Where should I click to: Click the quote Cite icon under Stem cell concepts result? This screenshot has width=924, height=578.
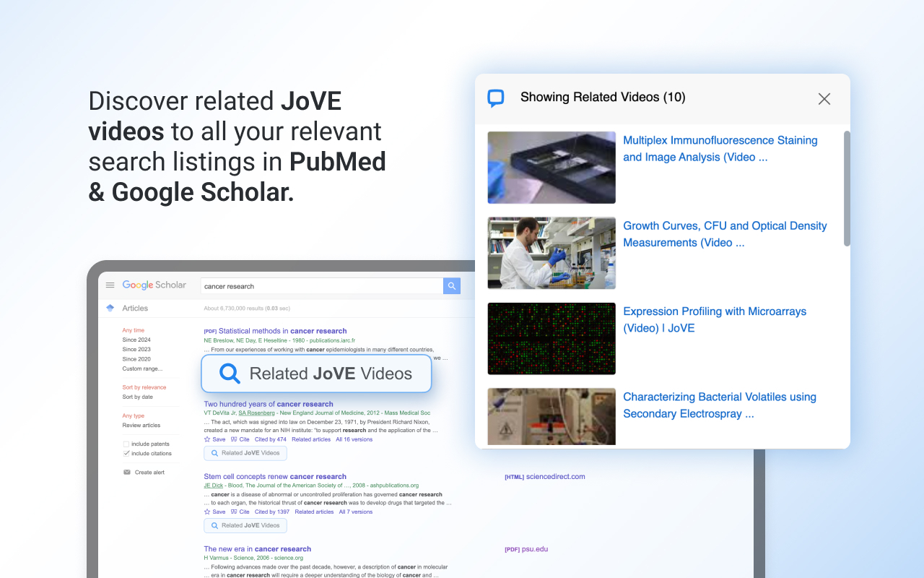(x=234, y=512)
